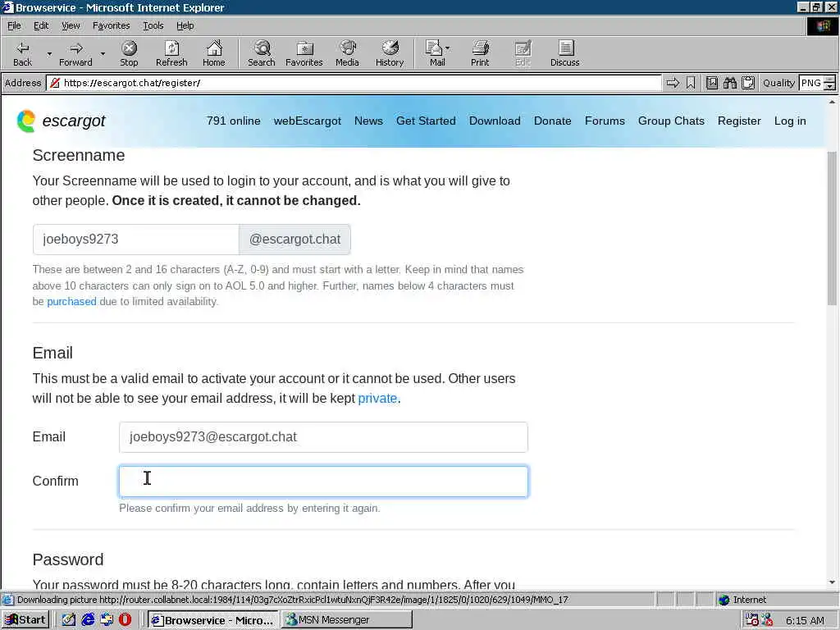The width and height of the screenshot is (840, 630).
Task: Click the binoculars find icon
Action: [x=729, y=83]
